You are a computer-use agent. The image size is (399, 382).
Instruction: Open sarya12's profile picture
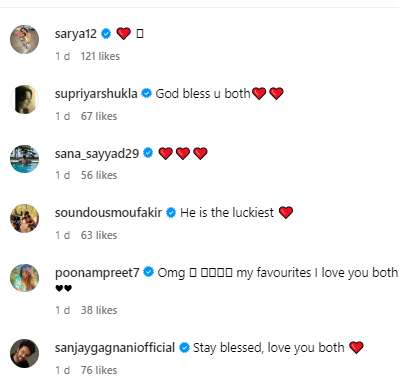(x=24, y=39)
